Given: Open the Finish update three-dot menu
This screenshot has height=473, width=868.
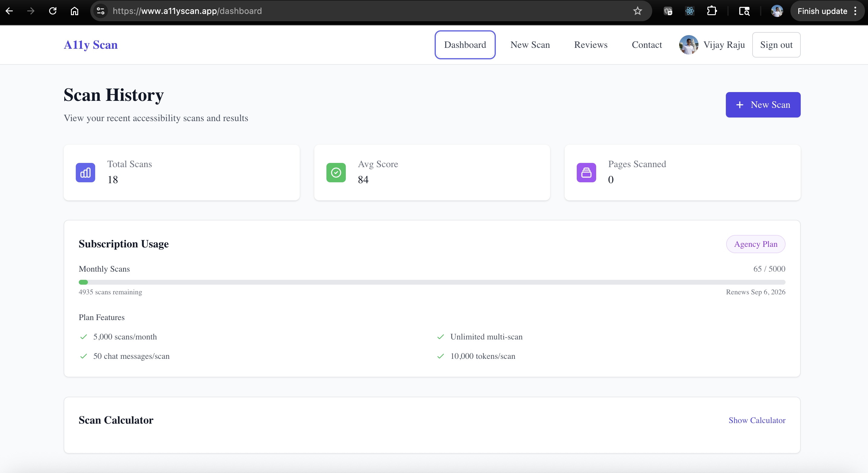Looking at the screenshot, I should pyautogui.click(x=855, y=11).
